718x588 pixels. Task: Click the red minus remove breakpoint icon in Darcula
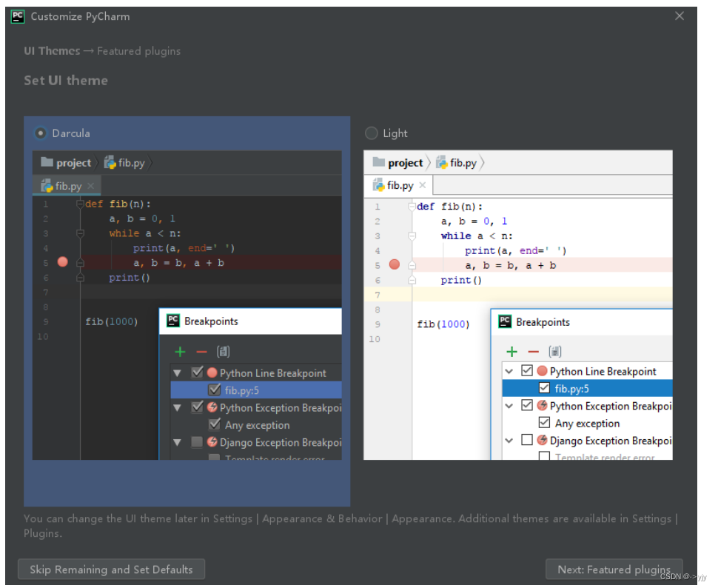(x=202, y=352)
